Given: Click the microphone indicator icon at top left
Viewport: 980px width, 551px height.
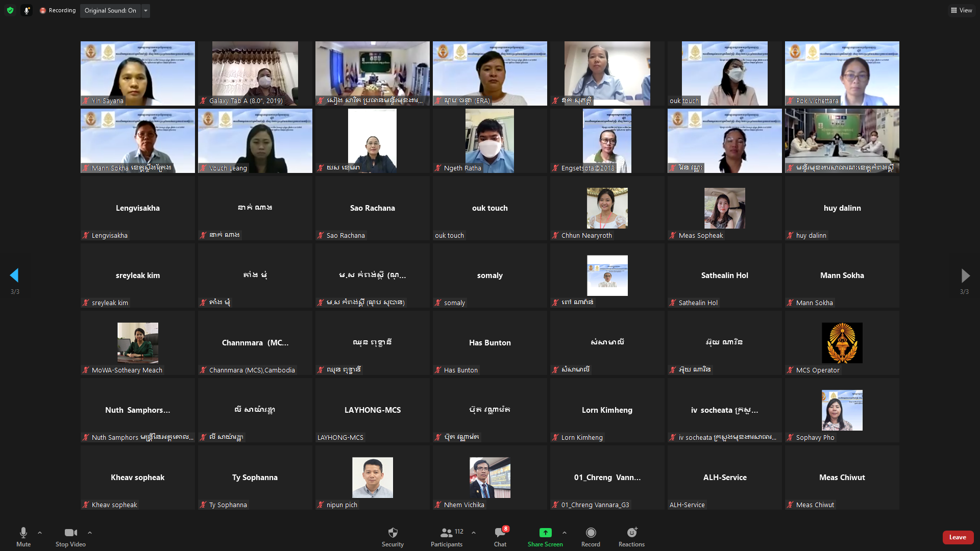Looking at the screenshot, I should [27, 10].
